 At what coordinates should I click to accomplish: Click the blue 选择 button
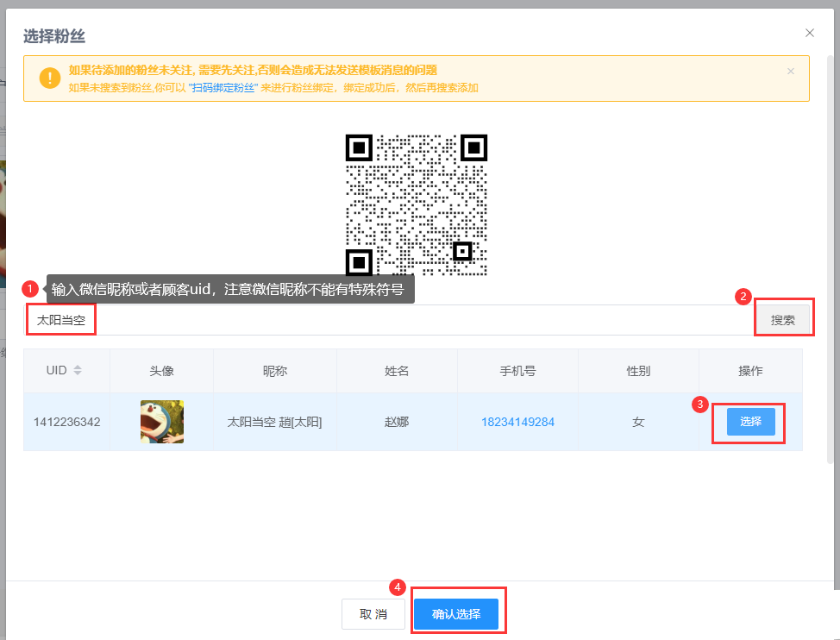coord(750,422)
